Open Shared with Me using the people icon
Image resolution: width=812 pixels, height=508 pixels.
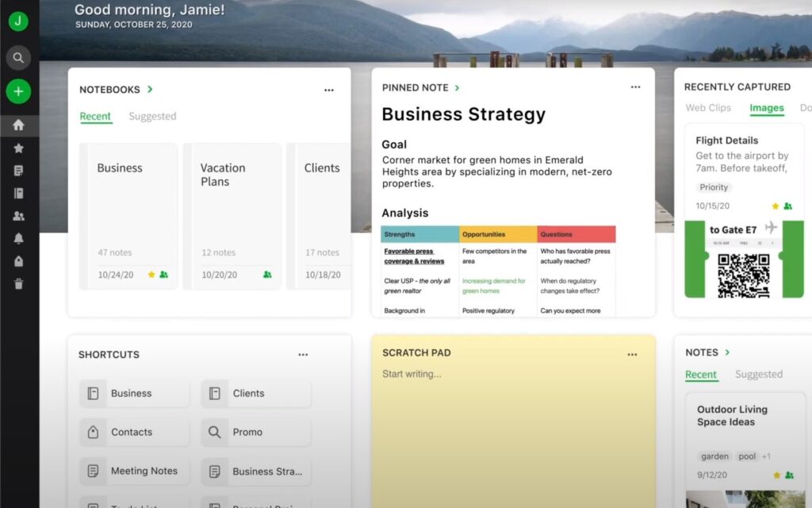click(18, 215)
